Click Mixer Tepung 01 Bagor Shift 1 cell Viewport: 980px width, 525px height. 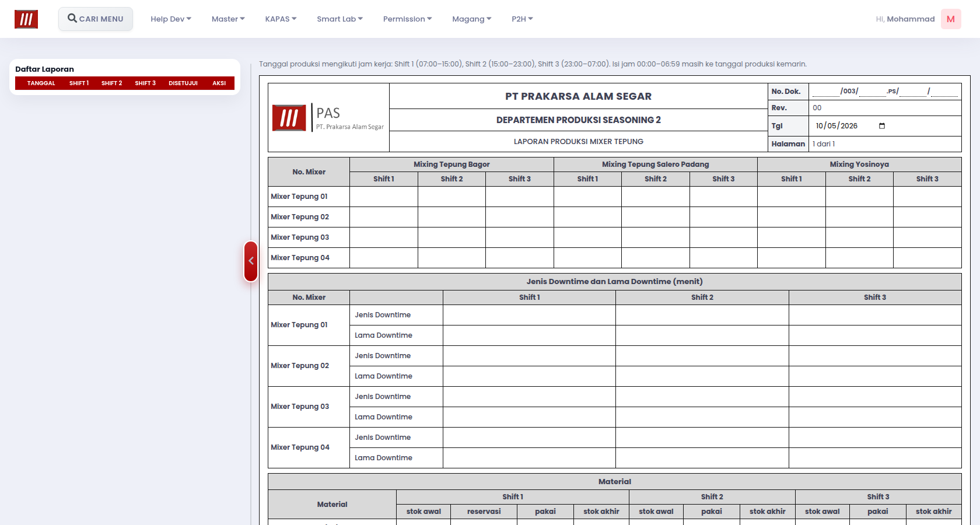384,197
